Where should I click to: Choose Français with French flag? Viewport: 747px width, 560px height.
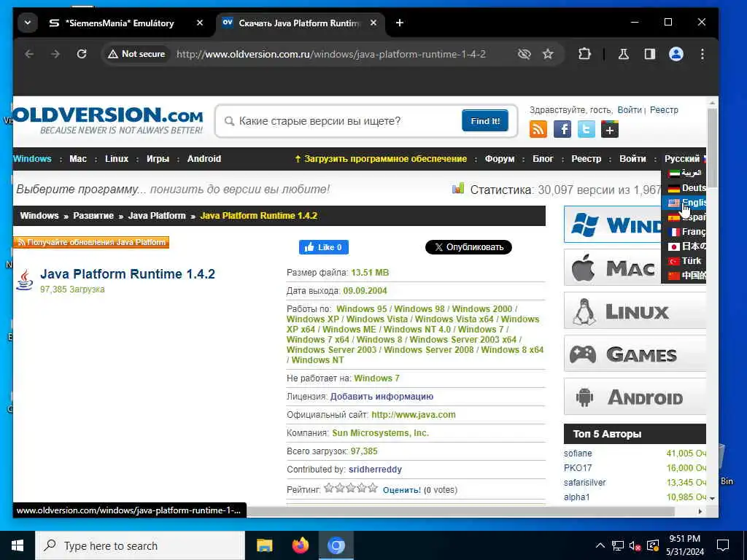coord(684,232)
